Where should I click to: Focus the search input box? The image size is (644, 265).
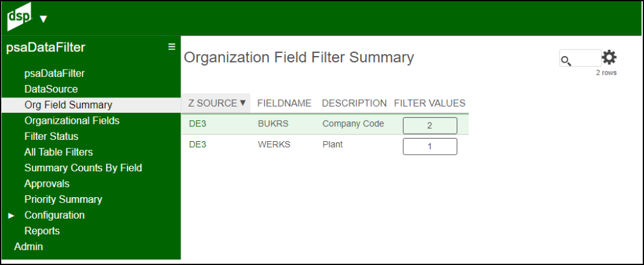click(x=581, y=58)
